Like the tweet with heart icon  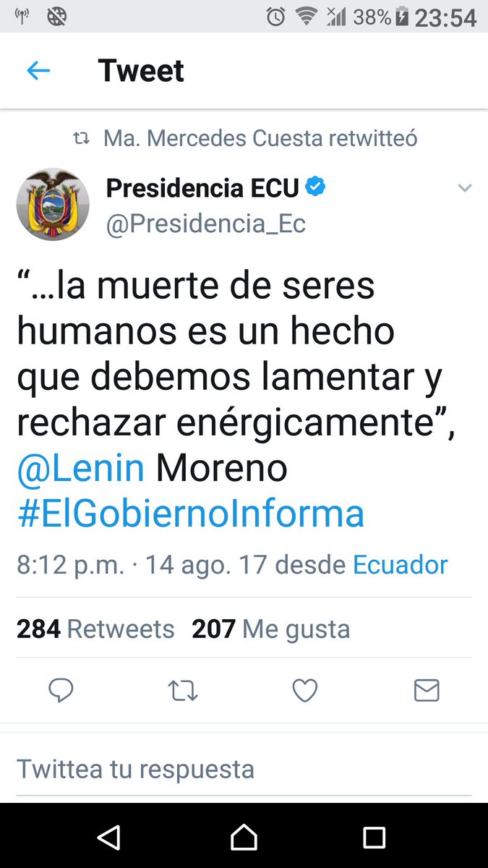click(304, 692)
